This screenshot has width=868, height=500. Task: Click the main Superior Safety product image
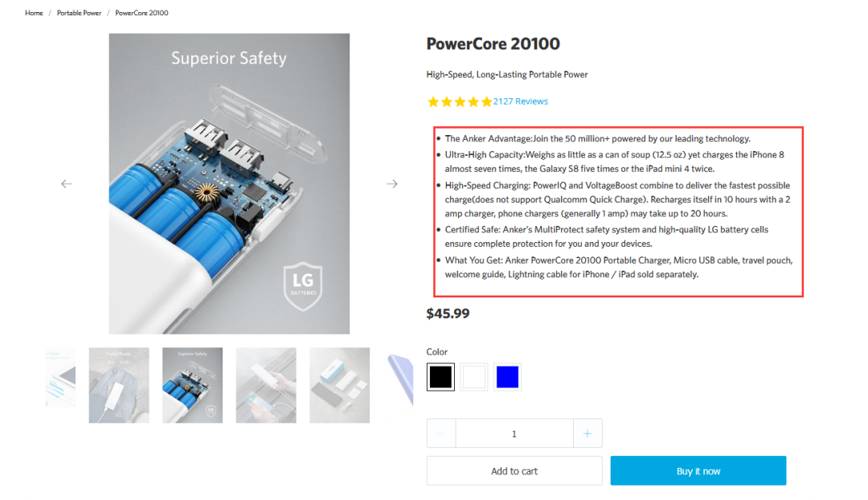(229, 184)
